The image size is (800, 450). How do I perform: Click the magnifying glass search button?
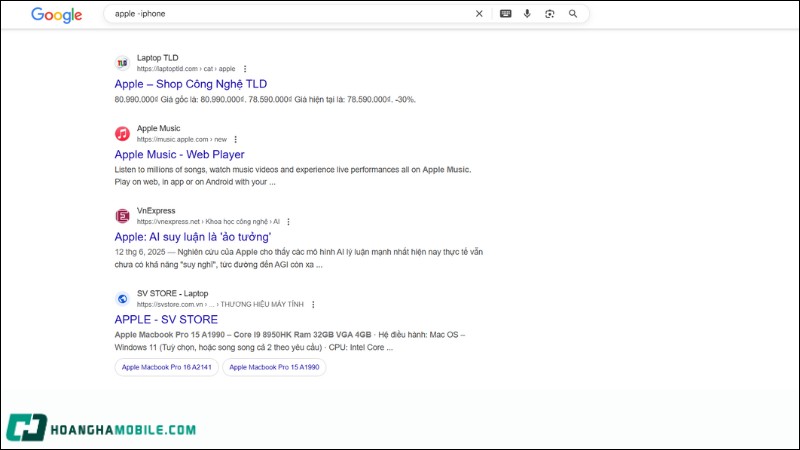pos(573,14)
